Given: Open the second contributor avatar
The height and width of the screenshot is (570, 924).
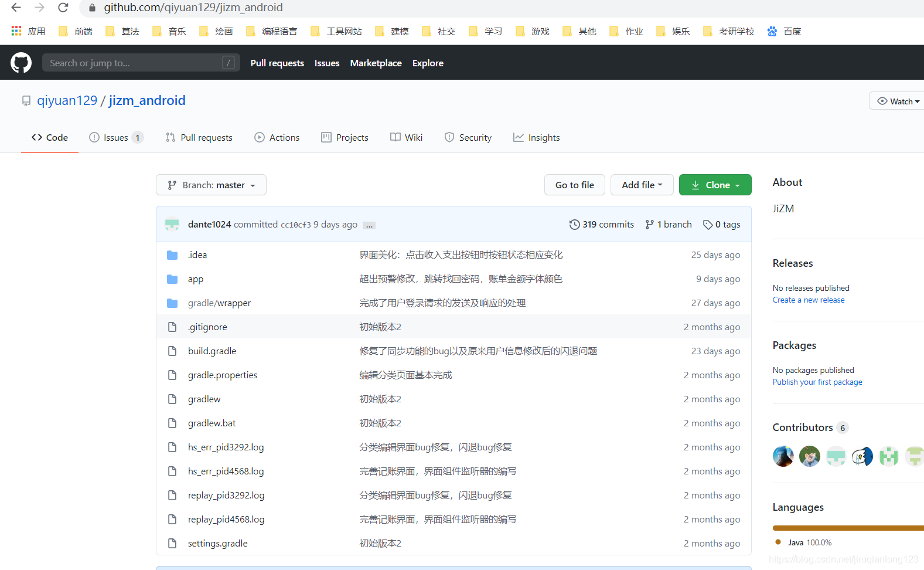Looking at the screenshot, I should pos(810,456).
